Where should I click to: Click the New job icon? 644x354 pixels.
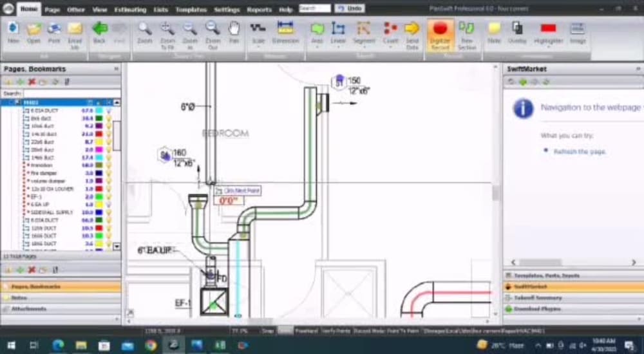coord(14,29)
